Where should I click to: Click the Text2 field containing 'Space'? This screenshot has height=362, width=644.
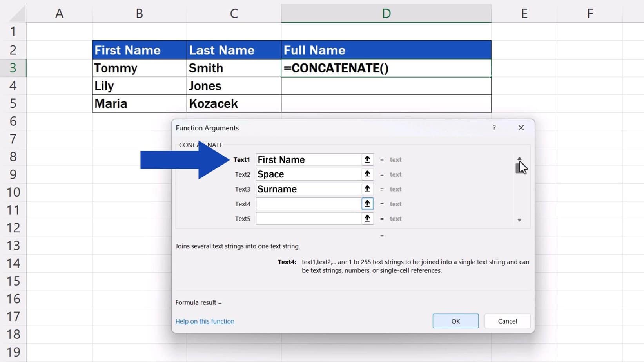pos(310,174)
